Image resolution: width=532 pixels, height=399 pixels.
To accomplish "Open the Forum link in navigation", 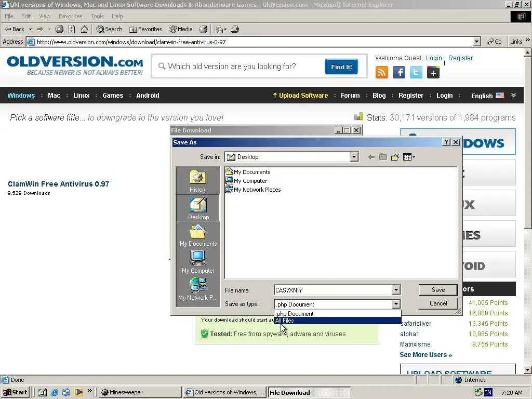I will click(x=350, y=96).
